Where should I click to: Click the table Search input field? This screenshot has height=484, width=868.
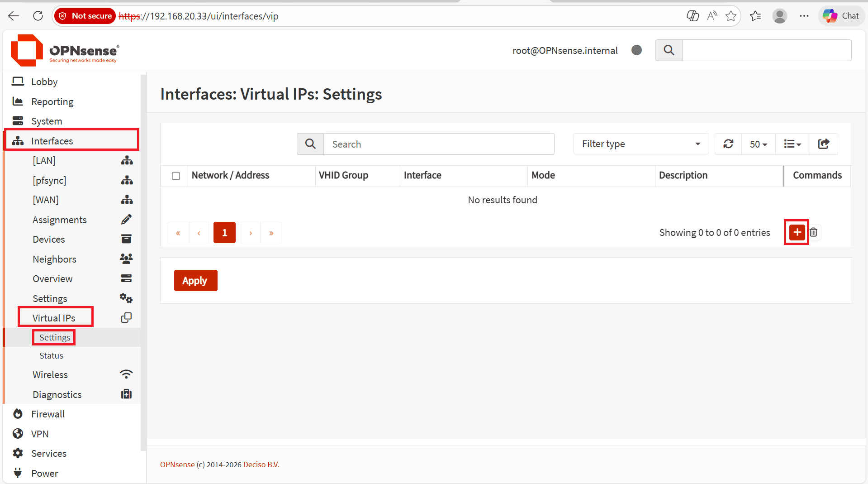click(x=439, y=144)
